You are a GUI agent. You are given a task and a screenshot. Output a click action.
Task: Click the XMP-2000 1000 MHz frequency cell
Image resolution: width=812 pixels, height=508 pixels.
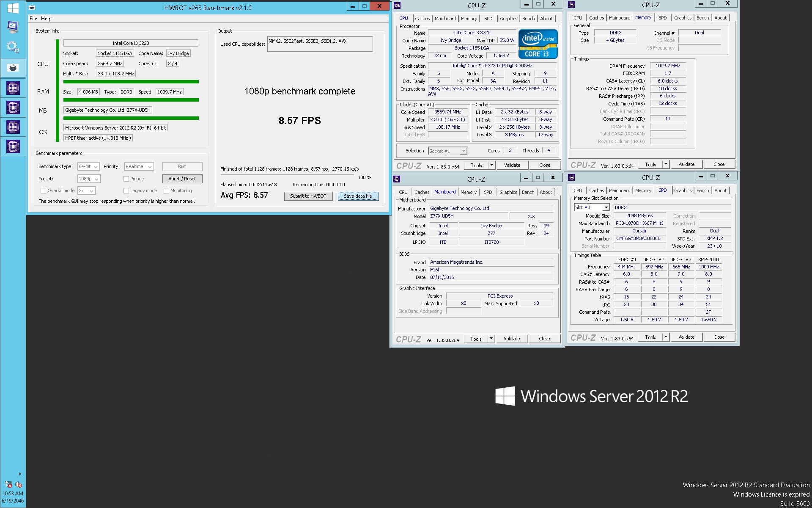click(708, 267)
